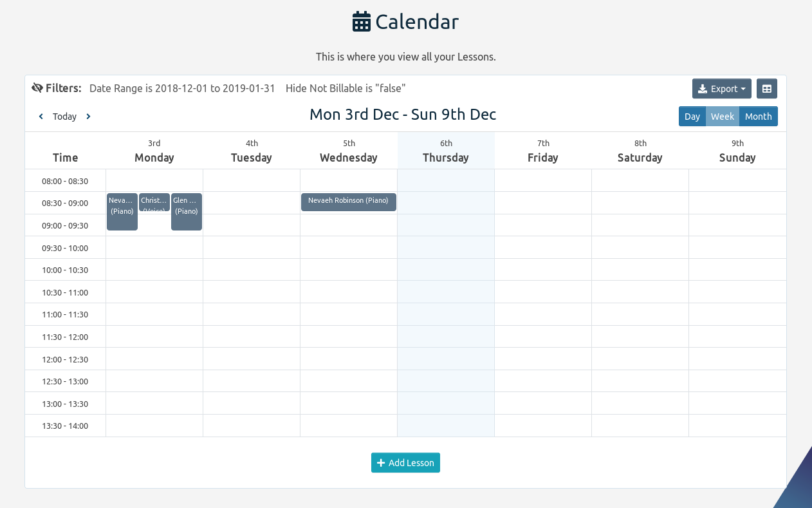The height and width of the screenshot is (508, 812).
Task: Select the Monday 3rd column header
Action: 154,151
